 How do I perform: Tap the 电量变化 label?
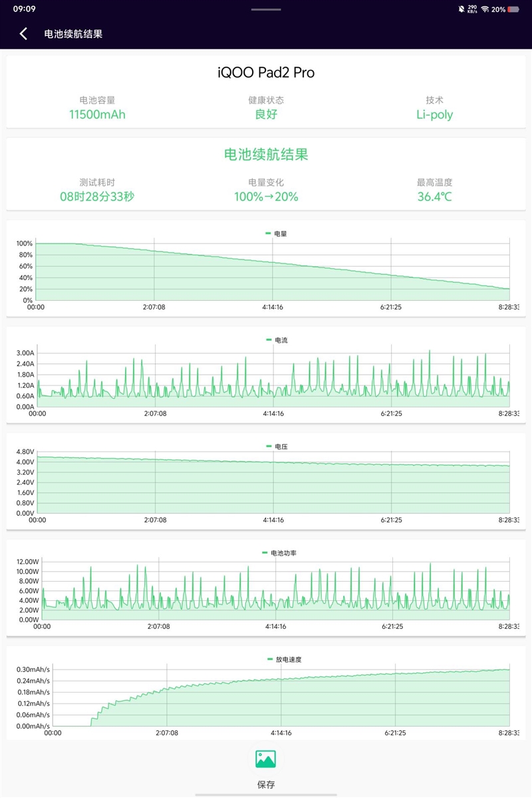(x=266, y=182)
